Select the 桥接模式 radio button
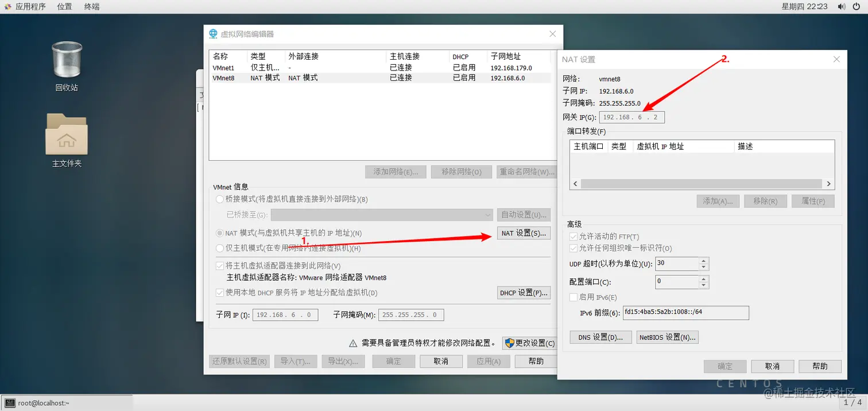 click(x=220, y=199)
